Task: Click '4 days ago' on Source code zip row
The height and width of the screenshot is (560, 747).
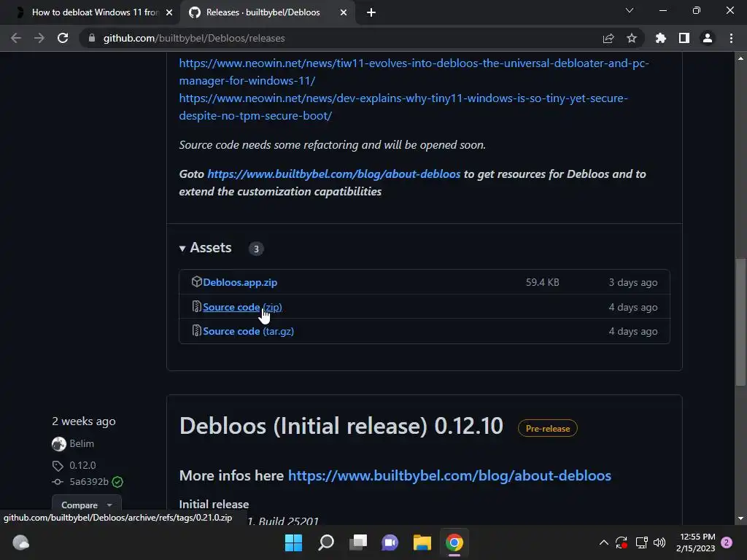Action: 633,307
